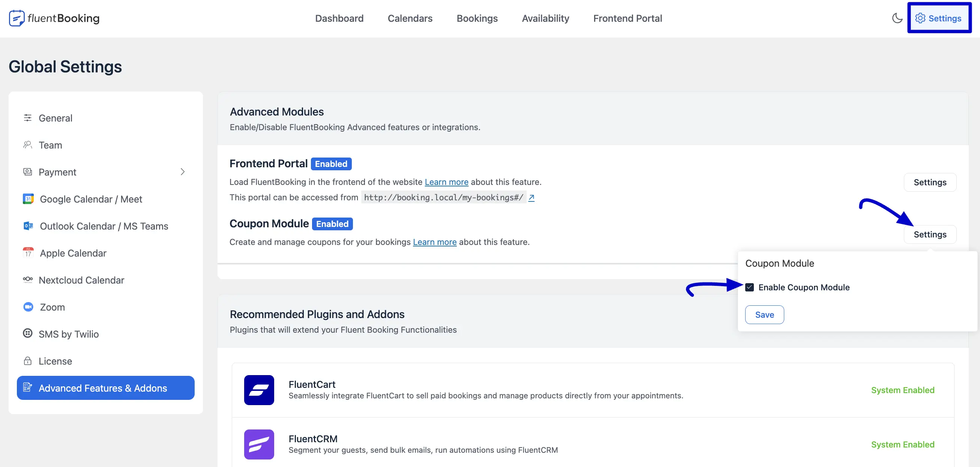Open Apple Calendar settings
This screenshot has height=467, width=980.
coord(106,253)
